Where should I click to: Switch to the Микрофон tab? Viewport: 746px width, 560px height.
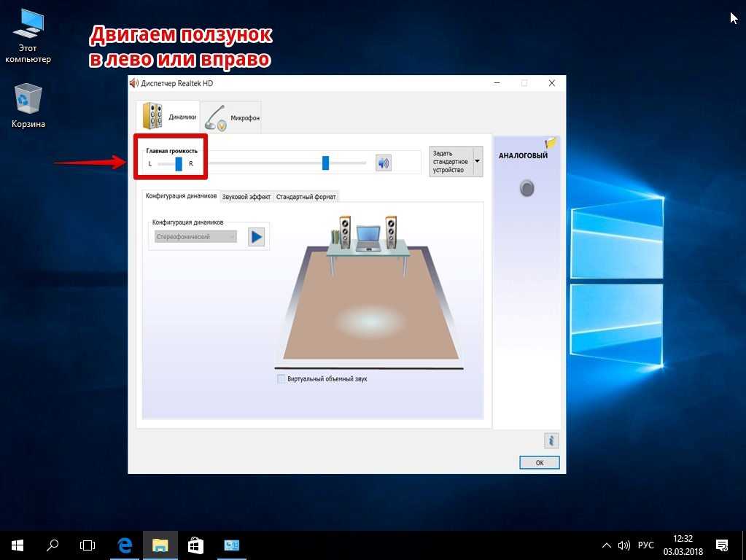(x=231, y=117)
